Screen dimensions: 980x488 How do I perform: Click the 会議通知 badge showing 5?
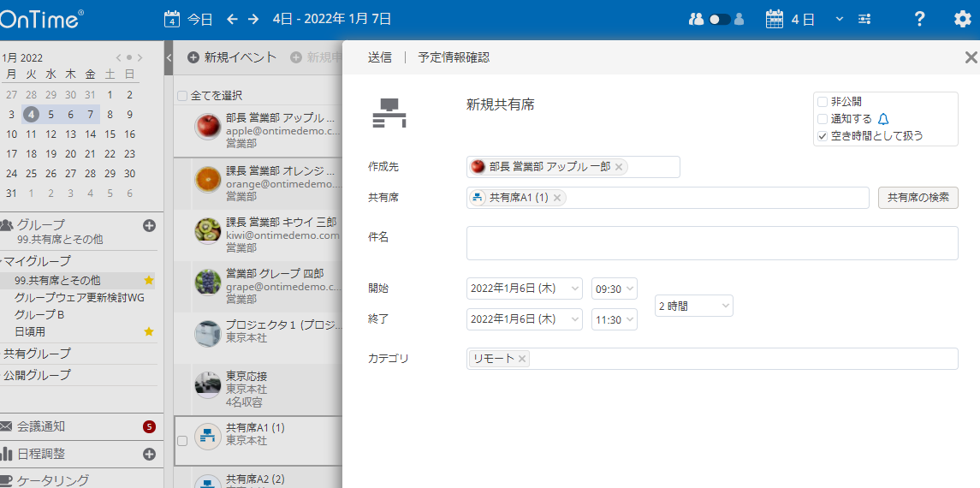click(149, 426)
